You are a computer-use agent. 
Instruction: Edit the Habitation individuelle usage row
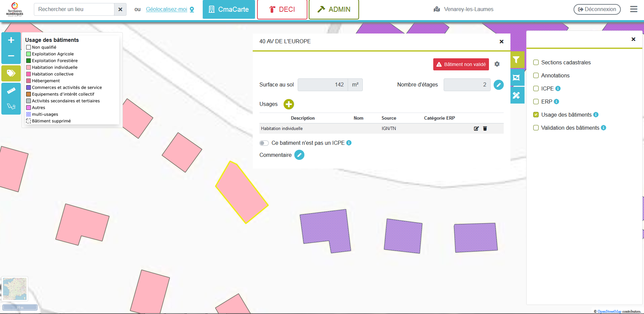pos(476,129)
